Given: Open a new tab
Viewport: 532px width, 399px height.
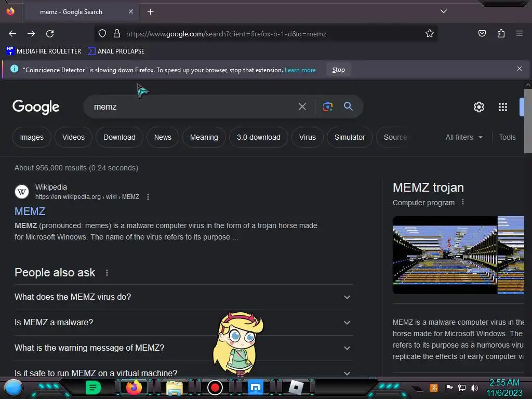Looking at the screenshot, I should 150,12.
